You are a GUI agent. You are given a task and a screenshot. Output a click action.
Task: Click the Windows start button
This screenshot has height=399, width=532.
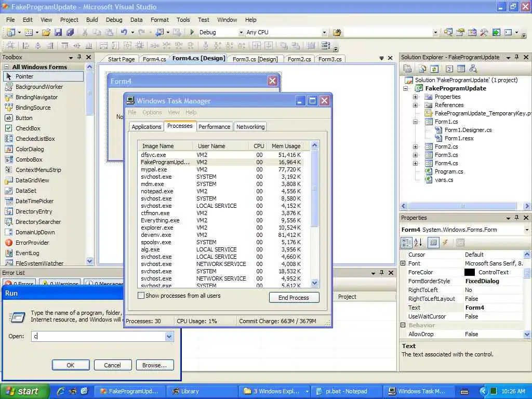[24, 391]
